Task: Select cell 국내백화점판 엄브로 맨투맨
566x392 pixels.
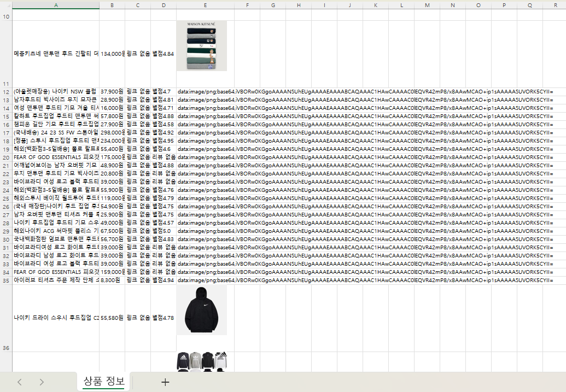Action: [56, 239]
